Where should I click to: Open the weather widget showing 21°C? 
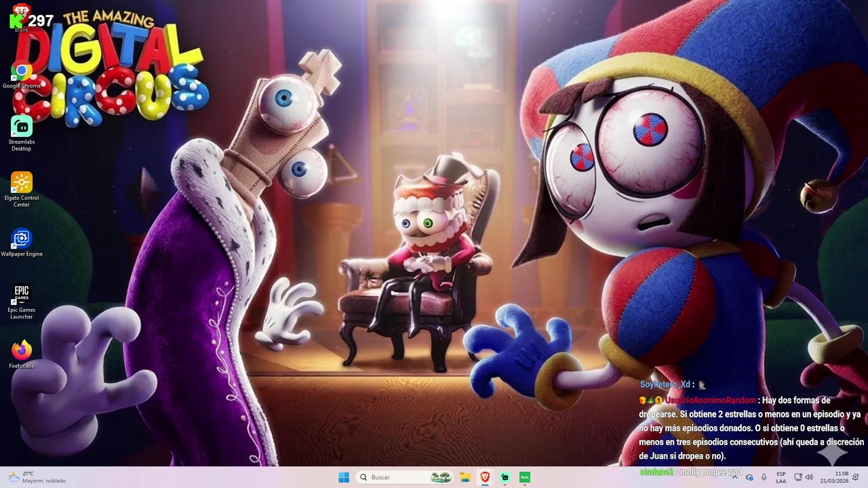click(37, 477)
